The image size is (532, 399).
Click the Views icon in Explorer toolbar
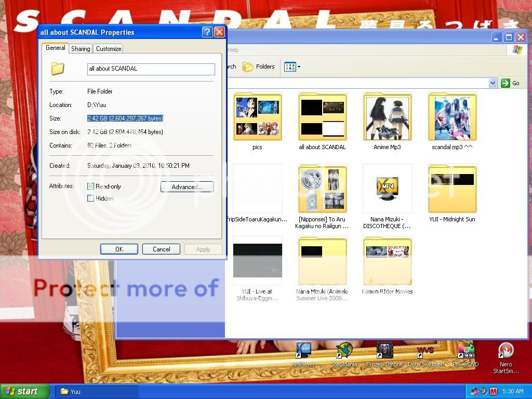[x=290, y=67]
